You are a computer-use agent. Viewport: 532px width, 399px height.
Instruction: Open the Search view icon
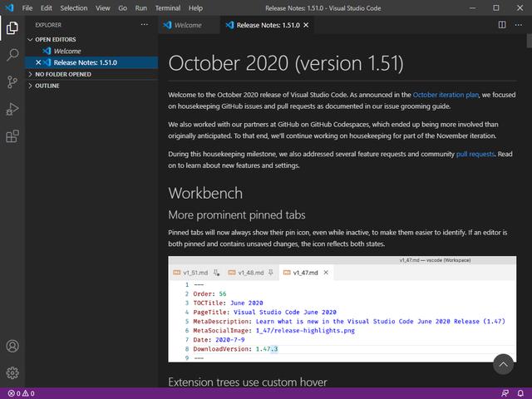pyautogui.click(x=12, y=55)
